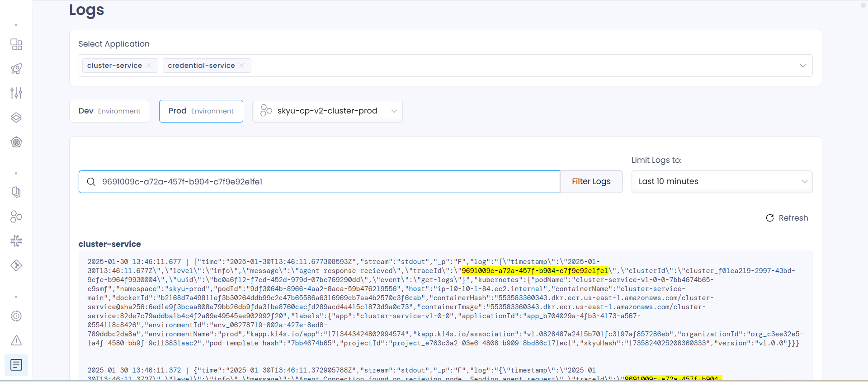Open the git diamond icon in sidebar
Viewport: 868px width, 382px height.
pyautogui.click(x=16, y=265)
